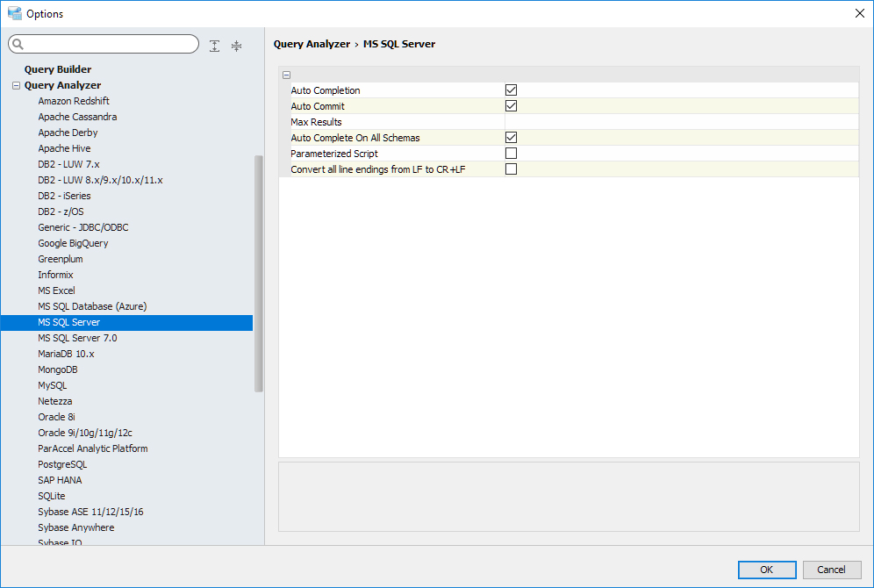The height and width of the screenshot is (588, 874).
Task: Enable converting line endings LF to CR+LF
Action: tap(511, 169)
